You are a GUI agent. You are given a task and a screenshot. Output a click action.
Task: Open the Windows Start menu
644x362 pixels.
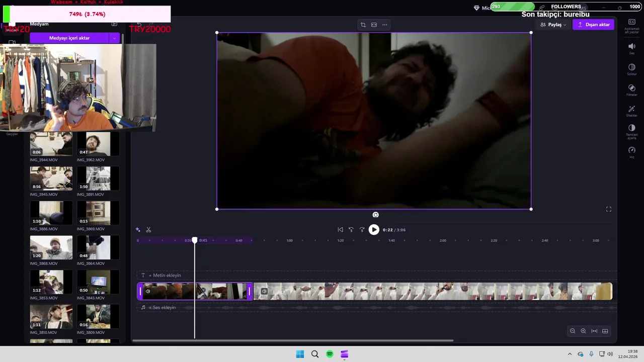(x=300, y=354)
